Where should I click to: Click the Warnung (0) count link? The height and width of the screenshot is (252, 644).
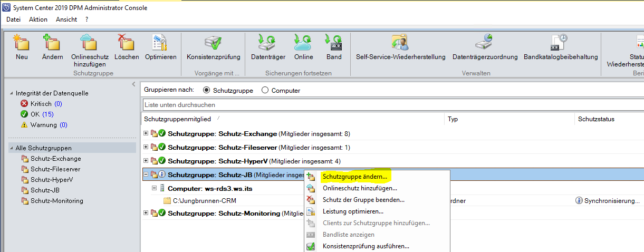click(x=63, y=125)
